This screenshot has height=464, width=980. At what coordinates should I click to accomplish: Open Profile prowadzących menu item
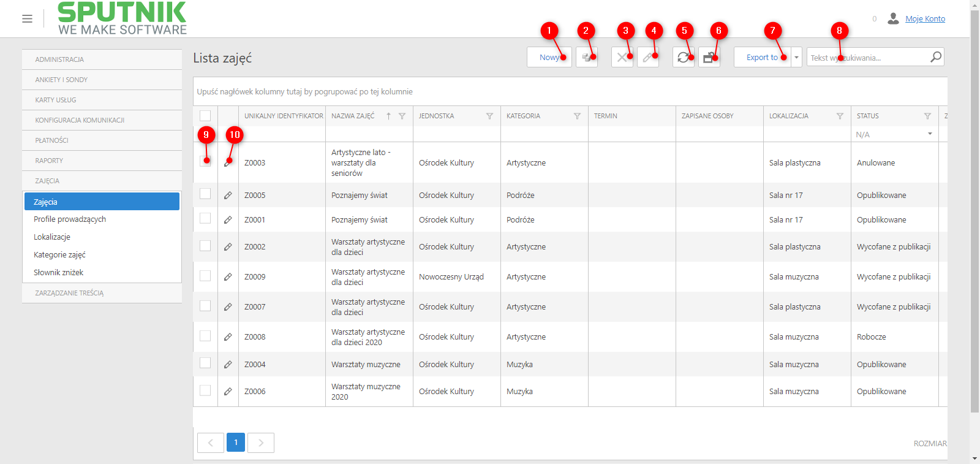70,219
